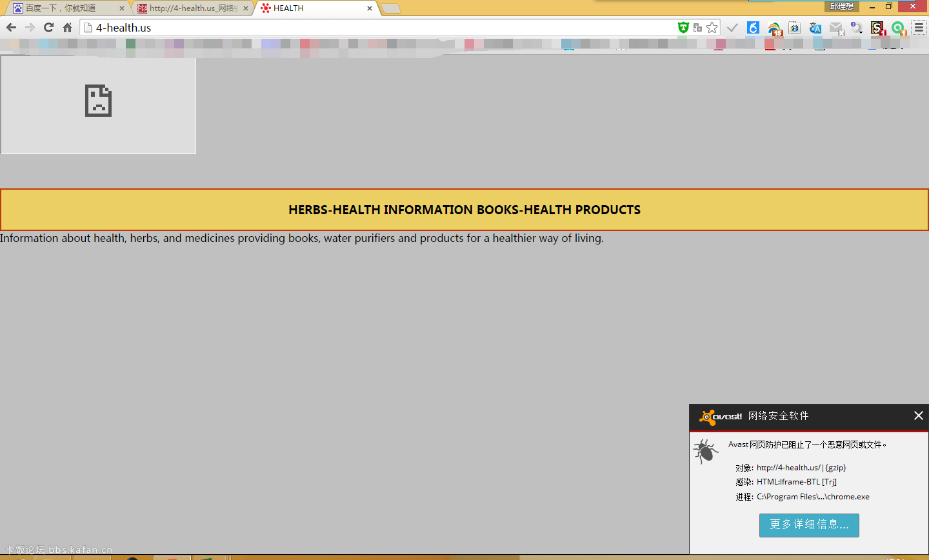Screen dimensions: 929x560
Task: Expand the round knob extension with dropdown arrow
Action: pos(857,28)
